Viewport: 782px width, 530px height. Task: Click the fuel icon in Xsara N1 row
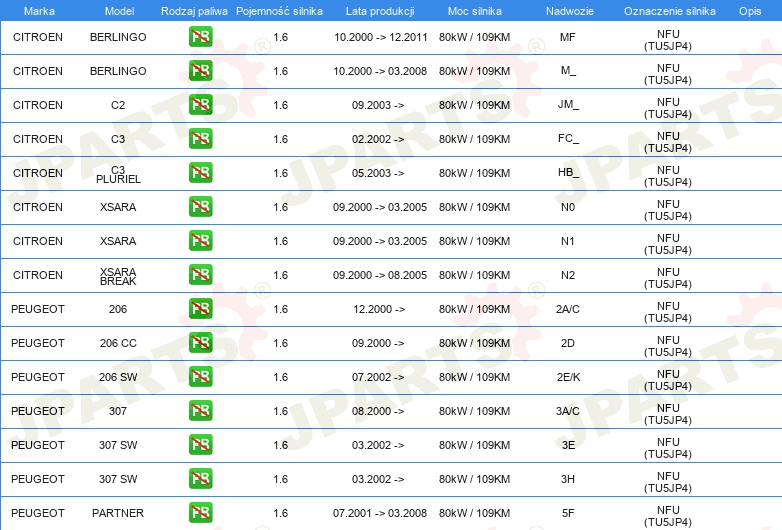[200, 240]
